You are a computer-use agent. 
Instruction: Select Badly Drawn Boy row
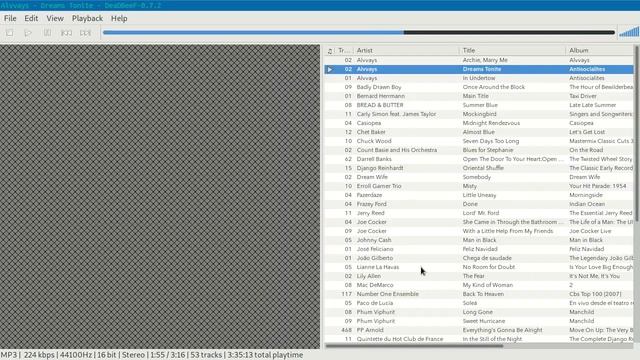point(479,87)
